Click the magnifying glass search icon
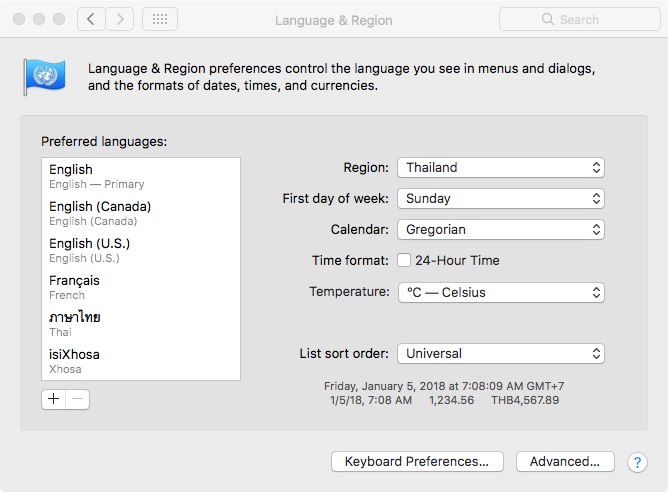668x492 pixels. coord(547,19)
